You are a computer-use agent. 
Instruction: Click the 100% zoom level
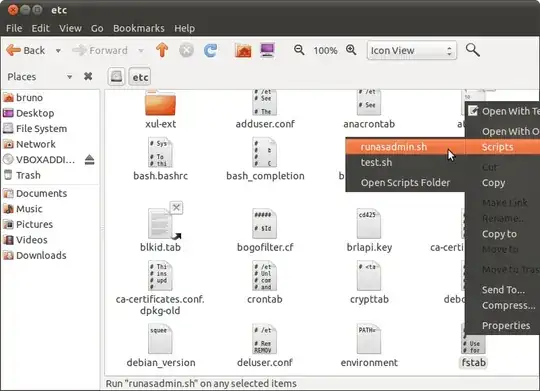tap(325, 51)
